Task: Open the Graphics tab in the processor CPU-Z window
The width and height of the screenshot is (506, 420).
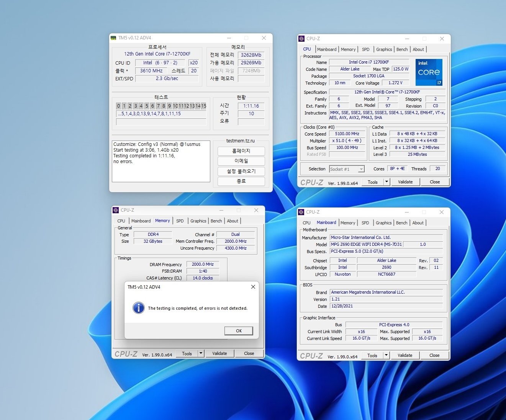Action: click(384, 49)
